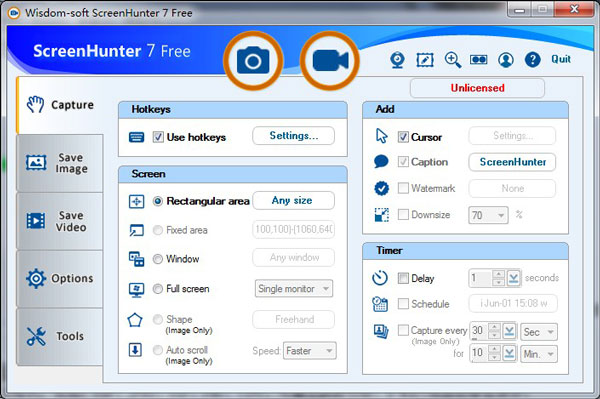Image resolution: width=600 pixels, height=399 pixels.
Task: Click the Any window button
Action: [293, 258]
